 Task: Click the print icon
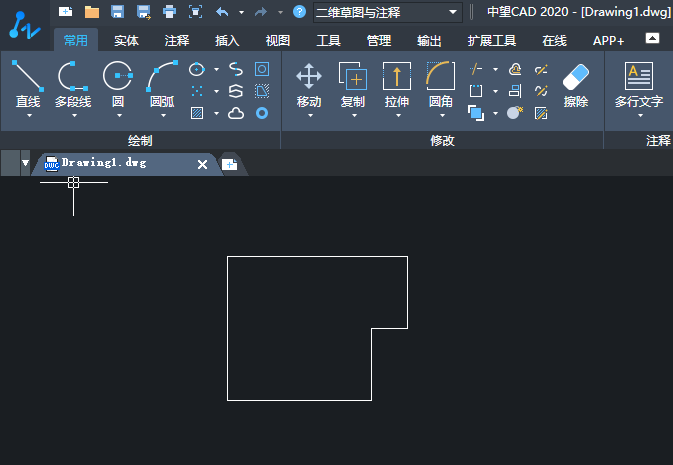[170, 12]
